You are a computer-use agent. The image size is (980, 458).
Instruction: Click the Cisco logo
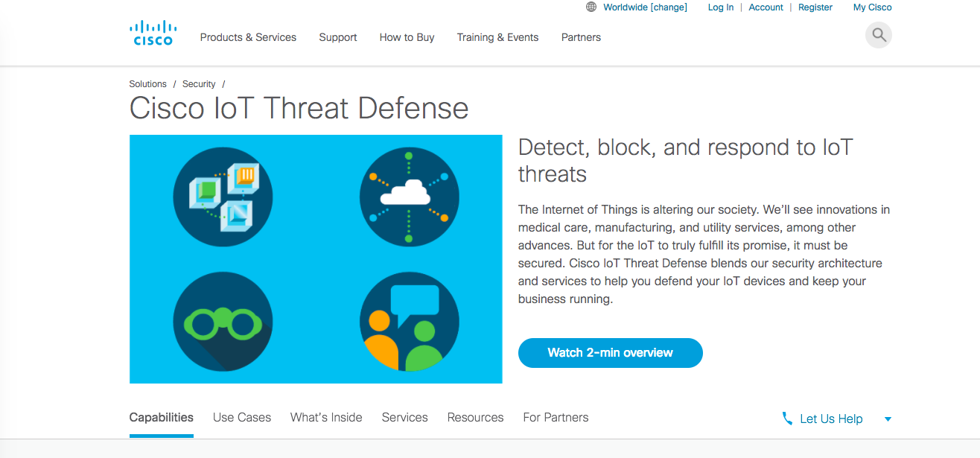pos(153,34)
